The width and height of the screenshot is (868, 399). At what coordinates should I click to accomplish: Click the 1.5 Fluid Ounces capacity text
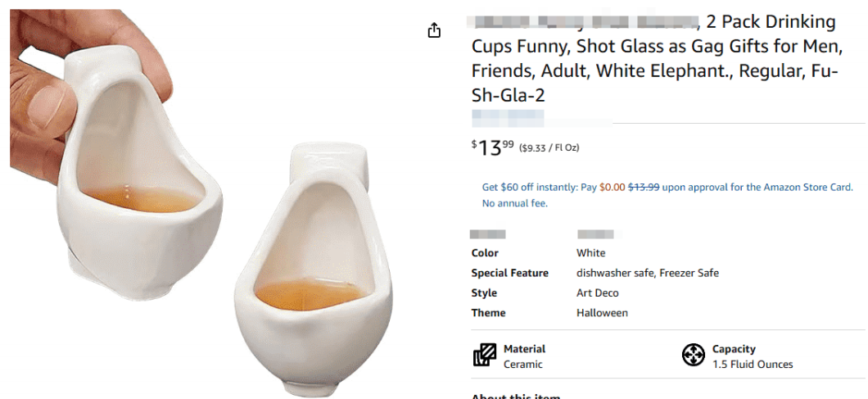click(x=752, y=365)
